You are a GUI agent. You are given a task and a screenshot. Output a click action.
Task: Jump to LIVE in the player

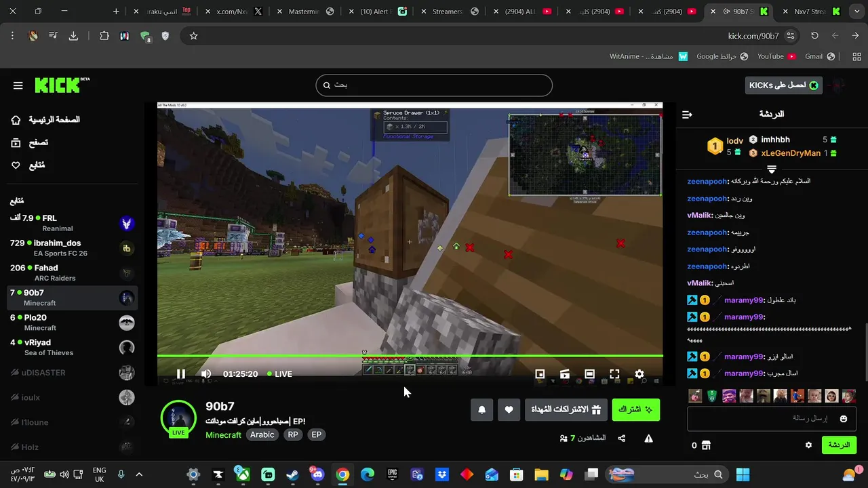click(x=279, y=374)
